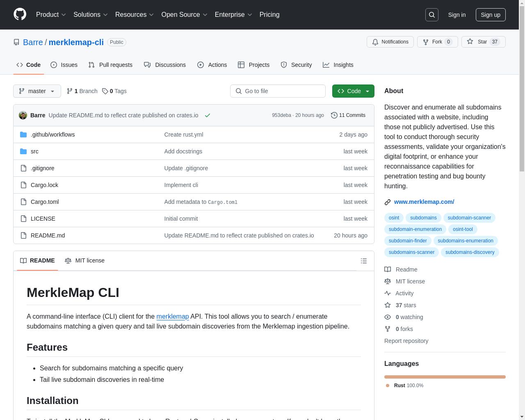Click the Barre owner link
525x420 pixels.
[33, 42]
